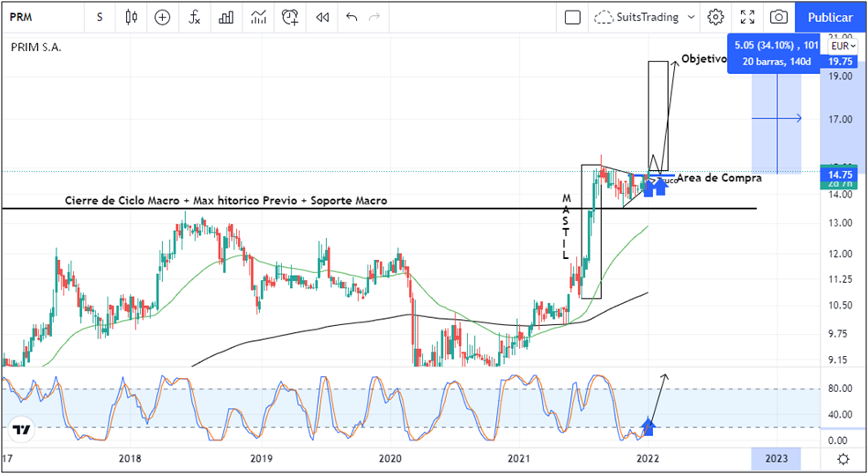868x474 pixels.
Task: Toggle fullscreen mode
Action: point(747,17)
